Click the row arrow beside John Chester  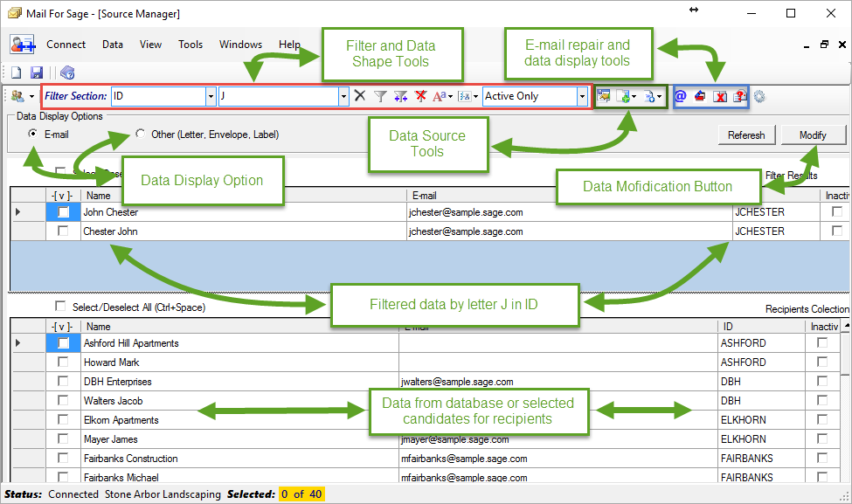pos(18,211)
